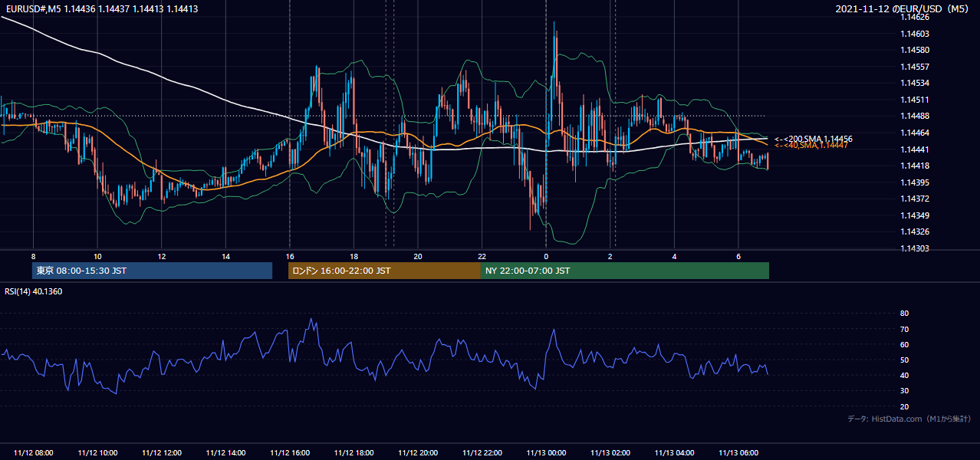Click price level 1.14418 on price axis
The height and width of the screenshot is (460, 980).
point(915,166)
